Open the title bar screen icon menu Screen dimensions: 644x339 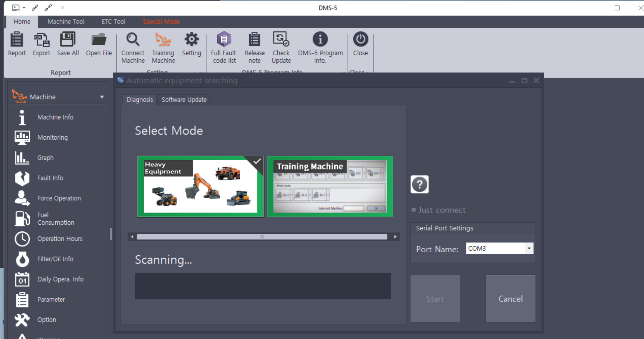point(18,7)
